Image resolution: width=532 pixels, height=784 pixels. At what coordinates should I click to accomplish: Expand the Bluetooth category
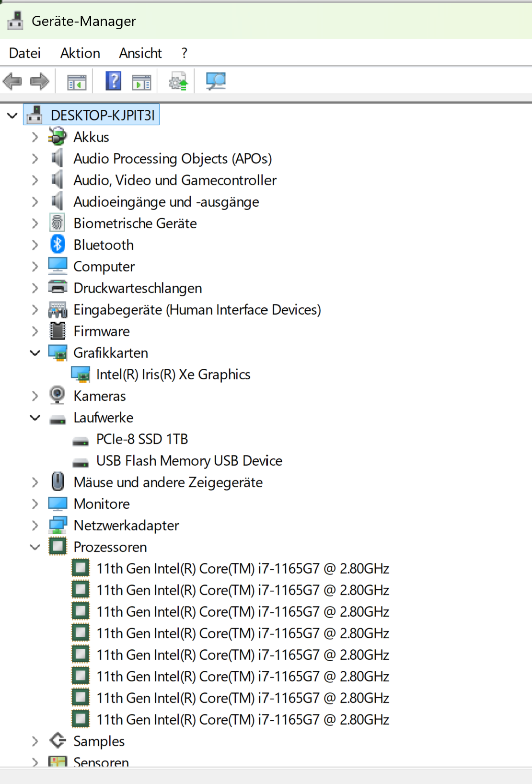tap(35, 245)
